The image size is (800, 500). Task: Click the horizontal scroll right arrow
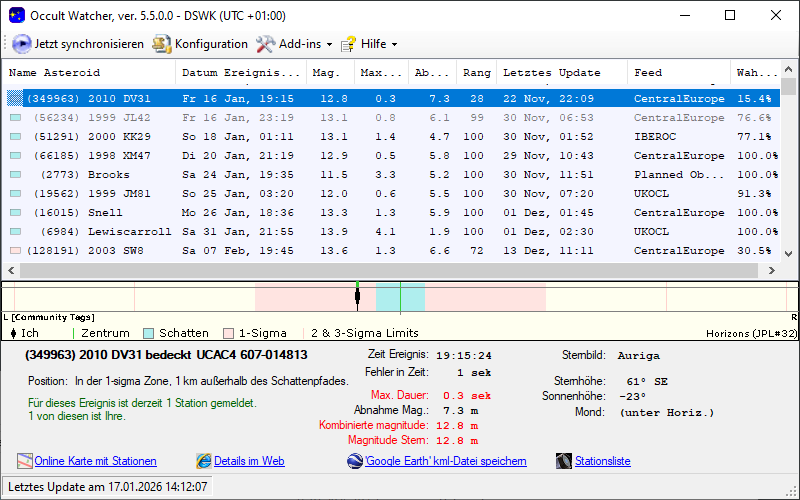[772, 270]
